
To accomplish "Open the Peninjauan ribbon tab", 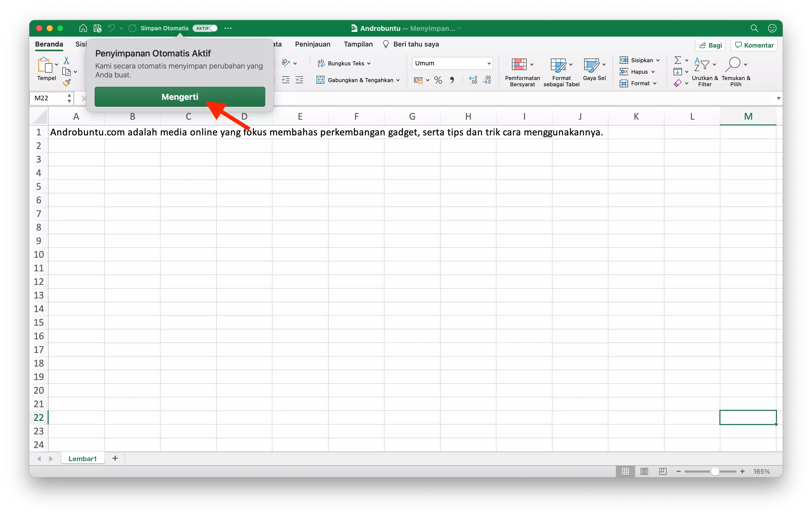I will click(312, 44).
